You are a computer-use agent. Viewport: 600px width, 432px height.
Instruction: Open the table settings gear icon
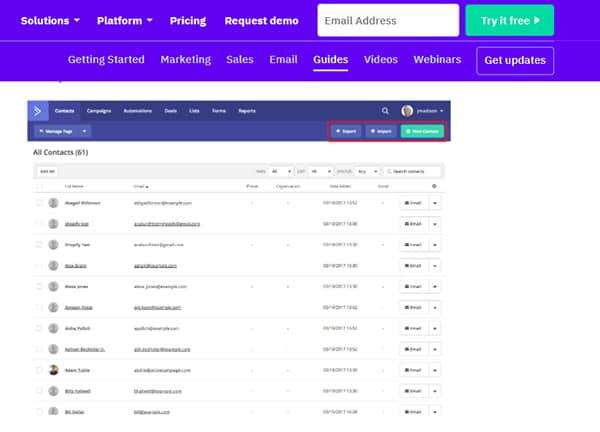434,186
